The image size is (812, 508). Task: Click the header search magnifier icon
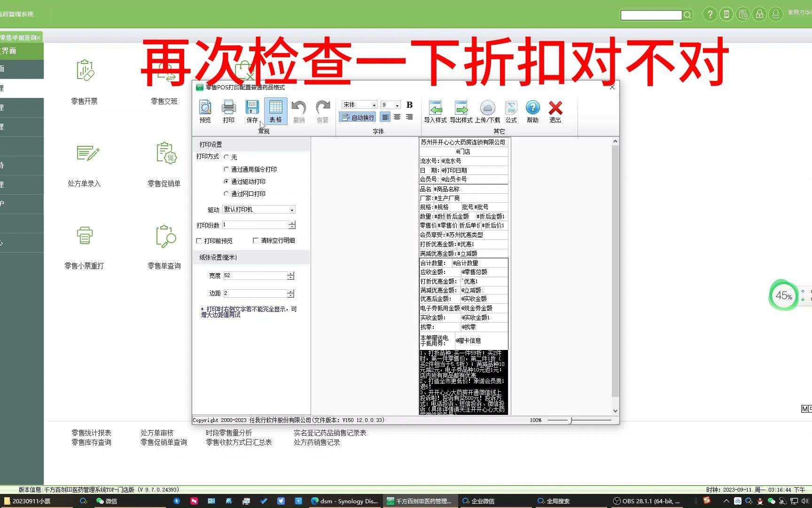687,15
